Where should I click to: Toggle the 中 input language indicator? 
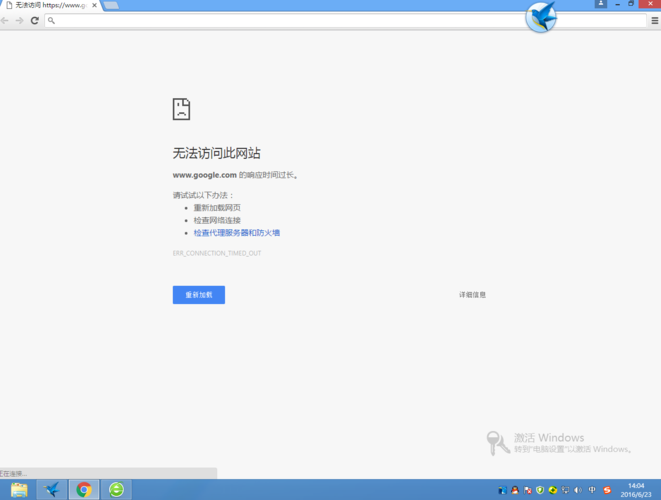592,490
